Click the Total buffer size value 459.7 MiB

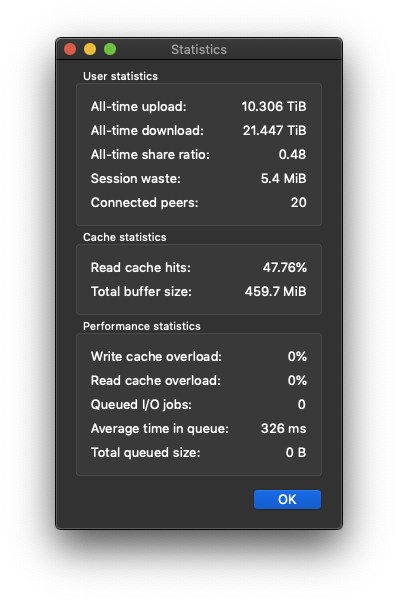coord(276,292)
